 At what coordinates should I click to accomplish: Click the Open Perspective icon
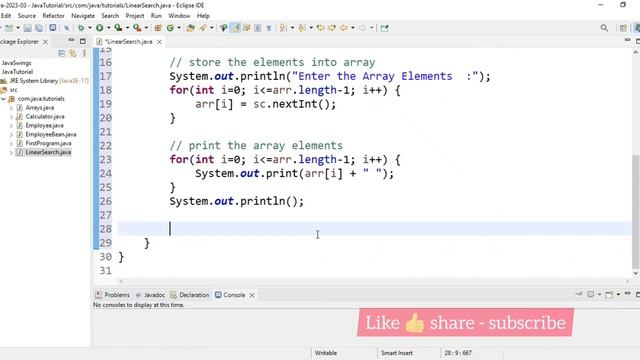pyautogui.click(x=623, y=28)
